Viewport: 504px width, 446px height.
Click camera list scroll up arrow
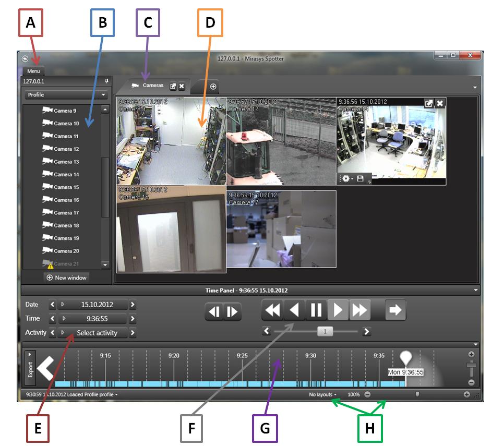pos(105,110)
